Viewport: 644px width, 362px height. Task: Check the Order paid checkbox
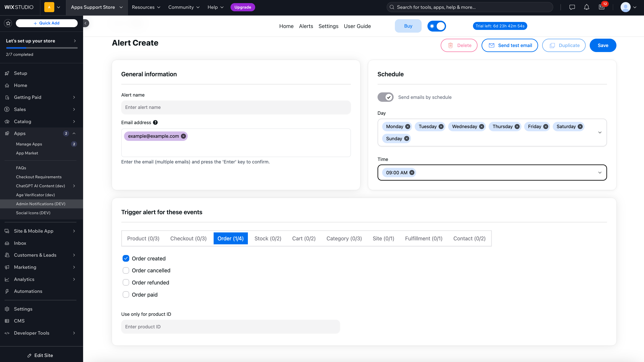(126, 295)
